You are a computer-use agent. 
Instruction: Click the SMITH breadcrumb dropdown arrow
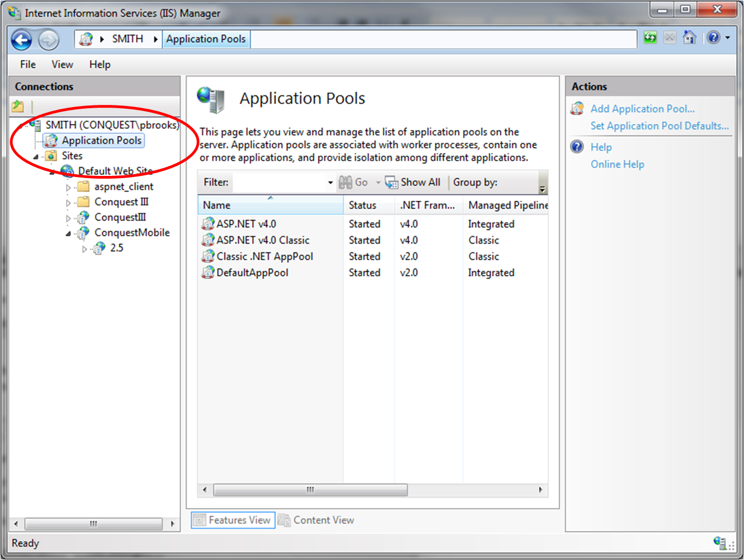click(x=156, y=39)
